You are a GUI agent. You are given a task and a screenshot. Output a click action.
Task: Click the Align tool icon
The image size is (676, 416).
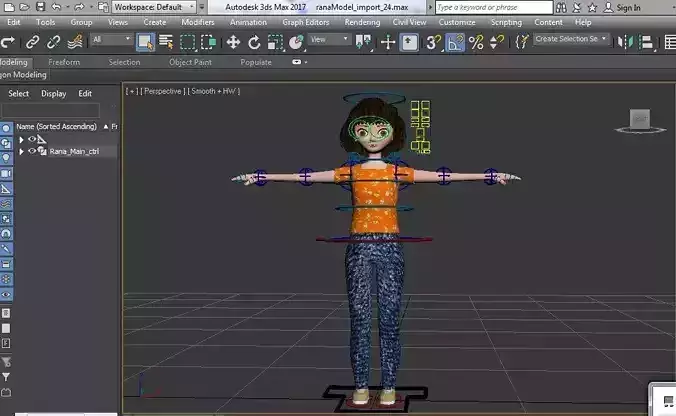click(647, 42)
